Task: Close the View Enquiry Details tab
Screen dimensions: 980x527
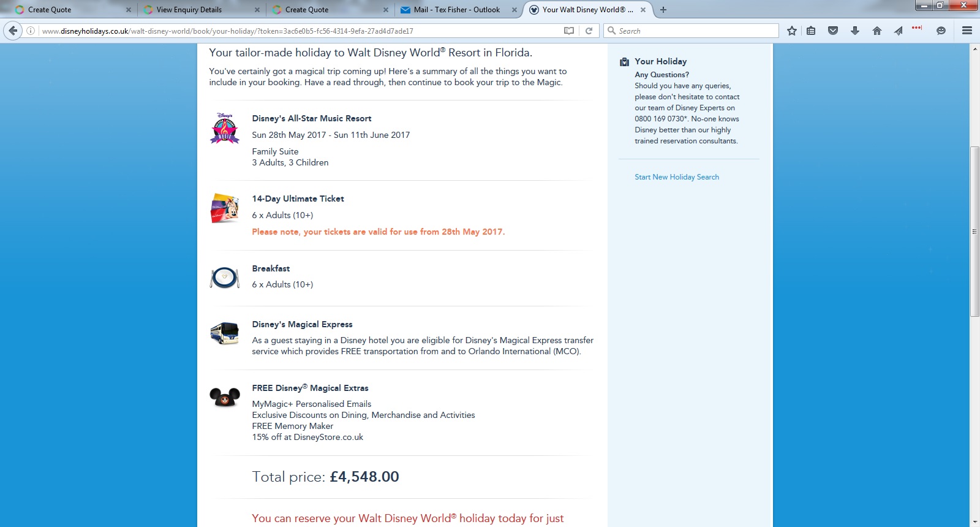Action: click(x=257, y=10)
